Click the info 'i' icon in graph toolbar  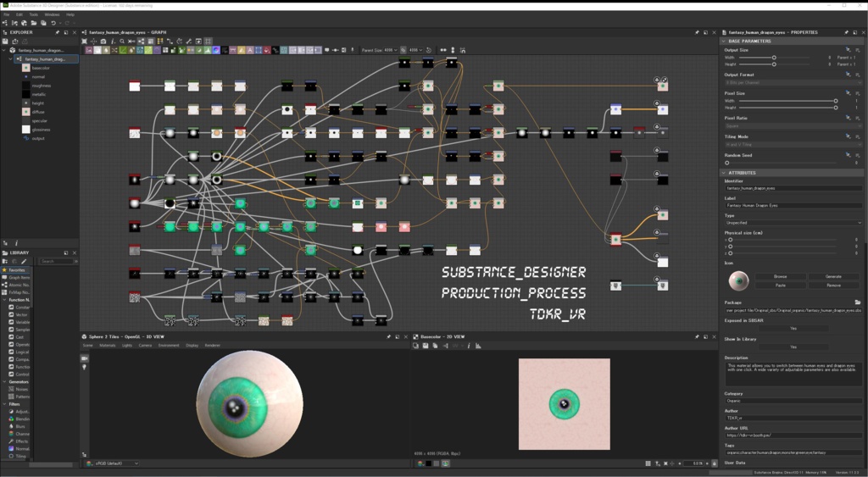(x=113, y=41)
